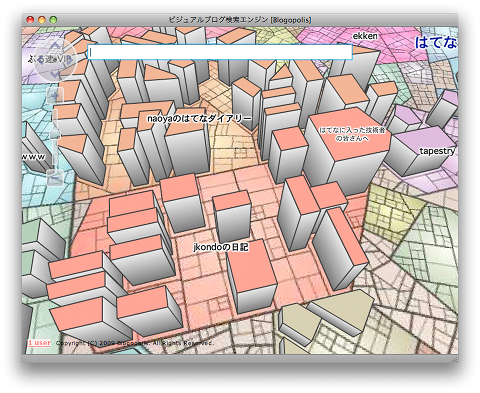Click the copyright text
480x393 pixels.
coord(134,343)
